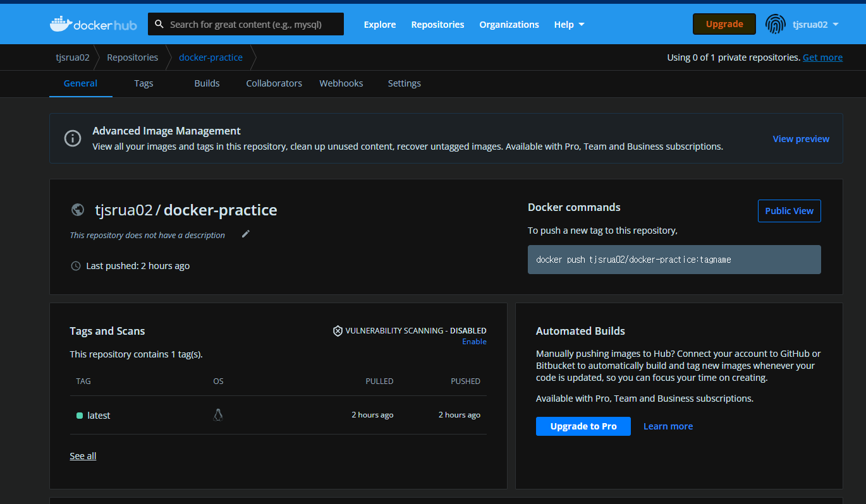The height and width of the screenshot is (504, 866).
Task: Click the vulnerability scanning shield icon
Action: [x=338, y=331]
